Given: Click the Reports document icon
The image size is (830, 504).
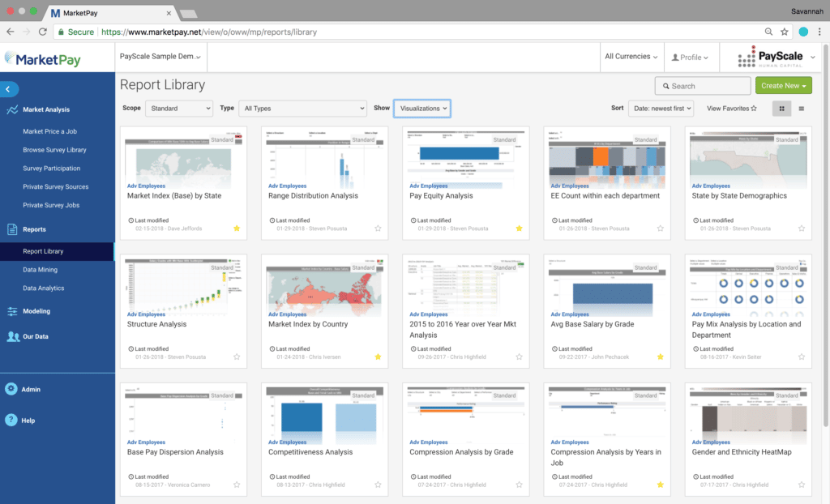Looking at the screenshot, I should (x=12, y=229).
